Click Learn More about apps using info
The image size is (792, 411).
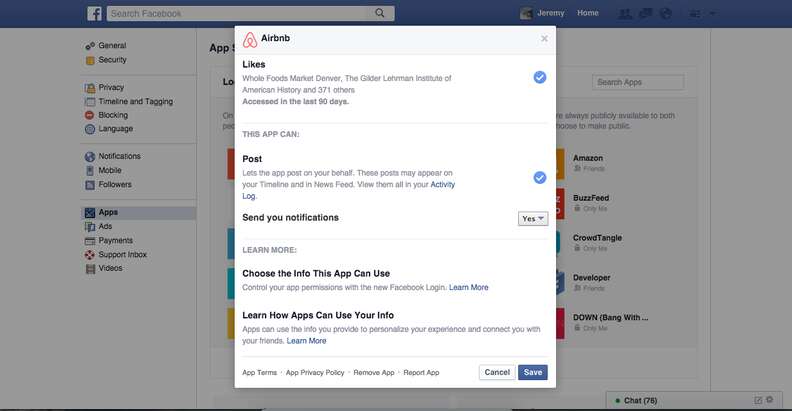(x=307, y=341)
